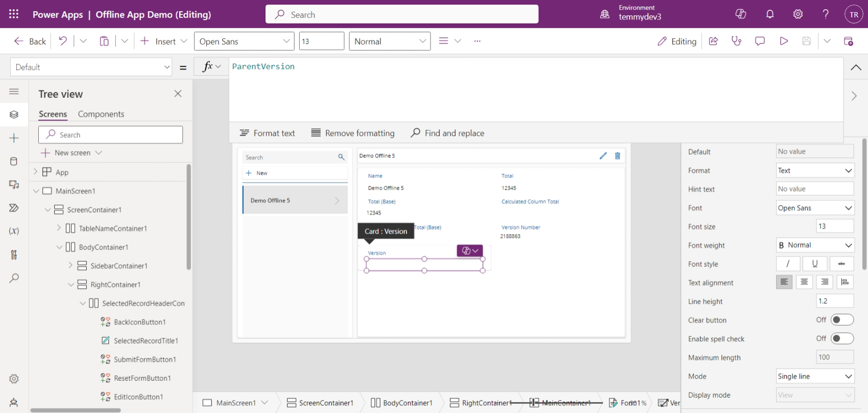Toggle strikethrough font style
This screenshot has width=868, height=413.
pyautogui.click(x=842, y=264)
